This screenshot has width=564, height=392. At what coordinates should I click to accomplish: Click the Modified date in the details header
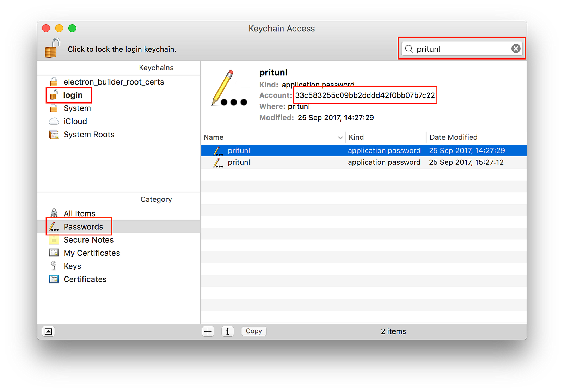click(336, 118)
